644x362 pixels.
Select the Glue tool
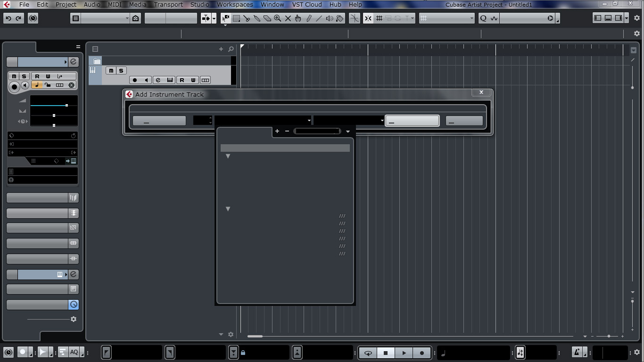coord(257,18)
